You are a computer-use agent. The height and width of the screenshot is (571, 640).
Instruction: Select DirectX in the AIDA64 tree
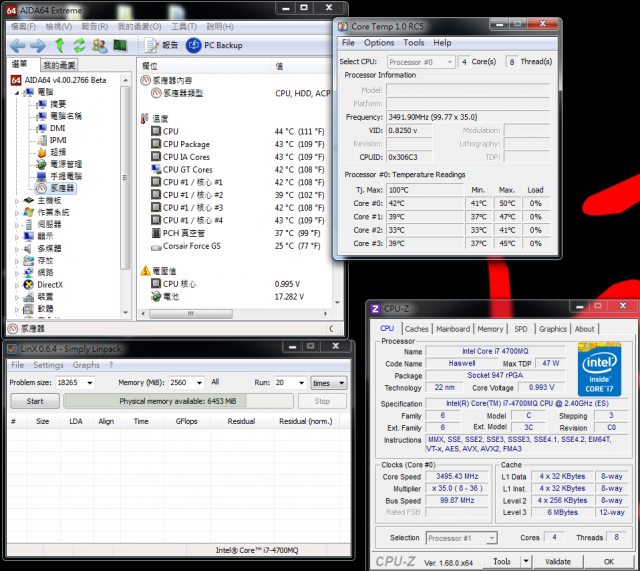pyautogui.click(x=49, y=284)
